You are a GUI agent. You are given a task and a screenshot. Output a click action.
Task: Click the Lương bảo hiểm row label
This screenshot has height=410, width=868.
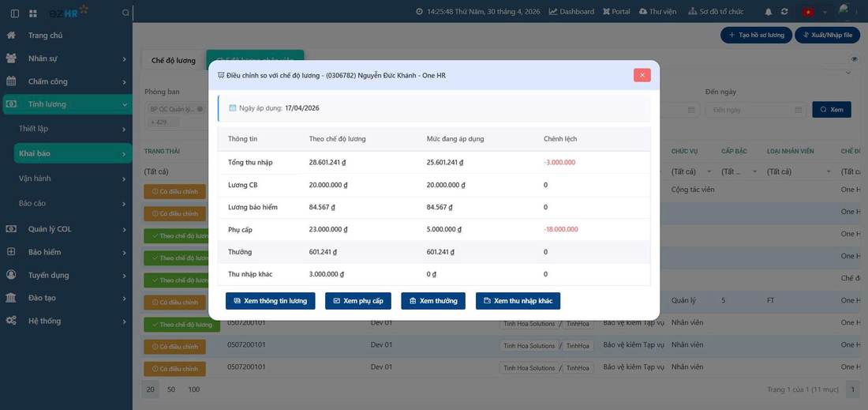pos(253,207)
